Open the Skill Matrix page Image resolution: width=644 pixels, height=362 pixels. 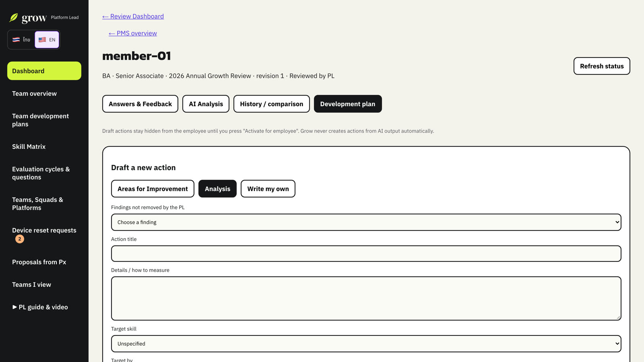coord(44,147)
